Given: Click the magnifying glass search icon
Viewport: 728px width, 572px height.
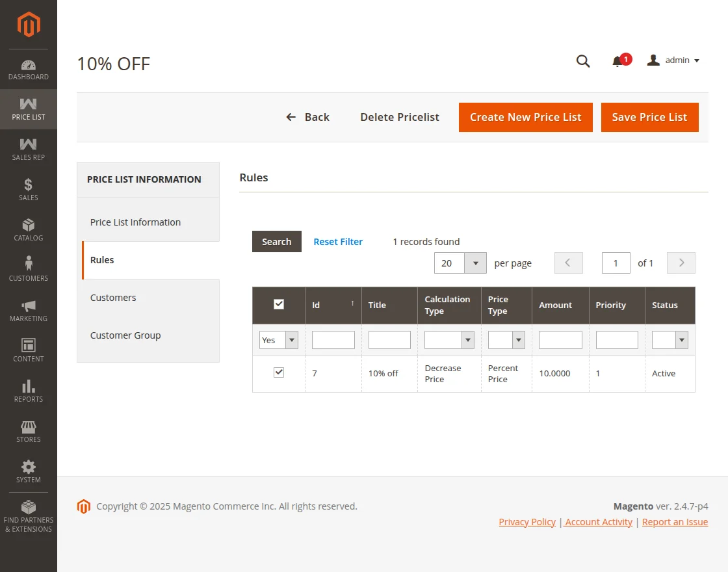Looking at the screenshot, I should point(583,61).
